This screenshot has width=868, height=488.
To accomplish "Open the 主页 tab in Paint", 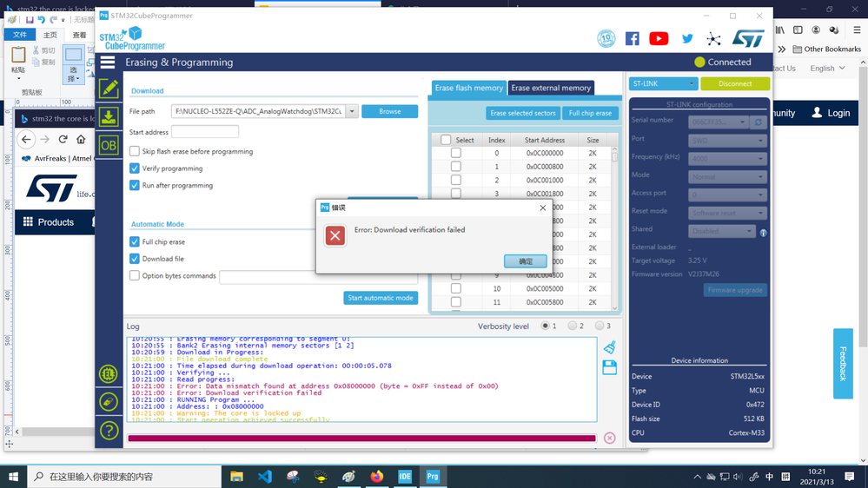I will pos(50,35).
